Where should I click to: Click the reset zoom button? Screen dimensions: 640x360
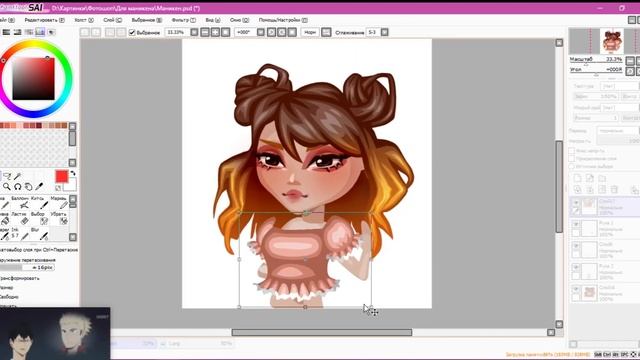[225, 32]
